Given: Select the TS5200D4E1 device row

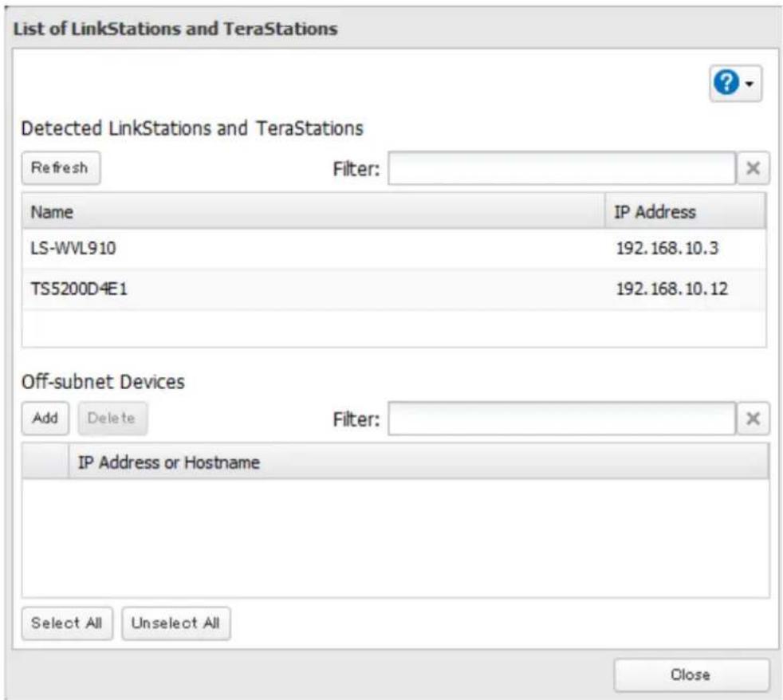Looking at the screenshot, I should (394, 289).
